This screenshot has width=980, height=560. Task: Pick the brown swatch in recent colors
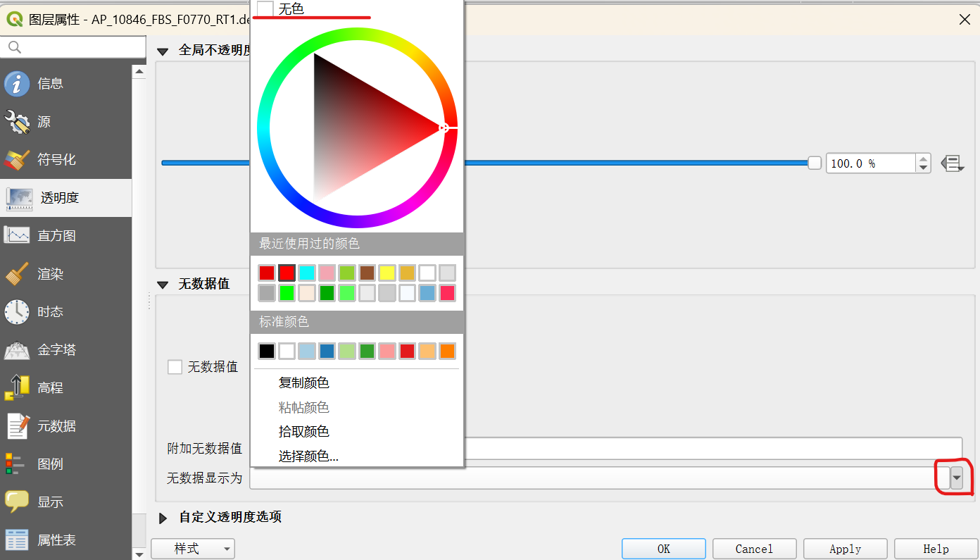click(x=367, y=273)
